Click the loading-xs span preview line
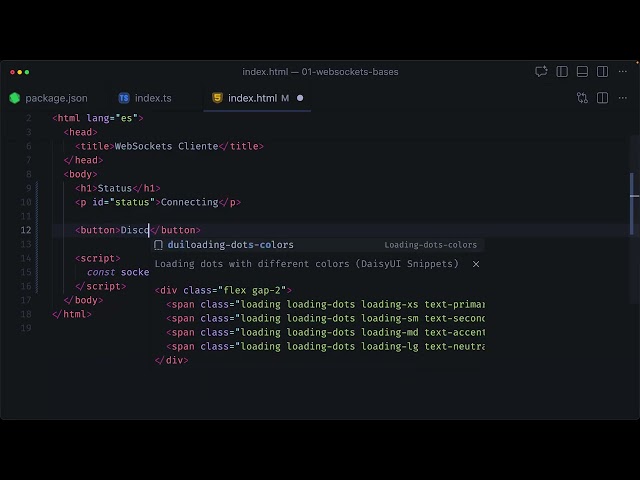640x480 pixels. (325, 304)
